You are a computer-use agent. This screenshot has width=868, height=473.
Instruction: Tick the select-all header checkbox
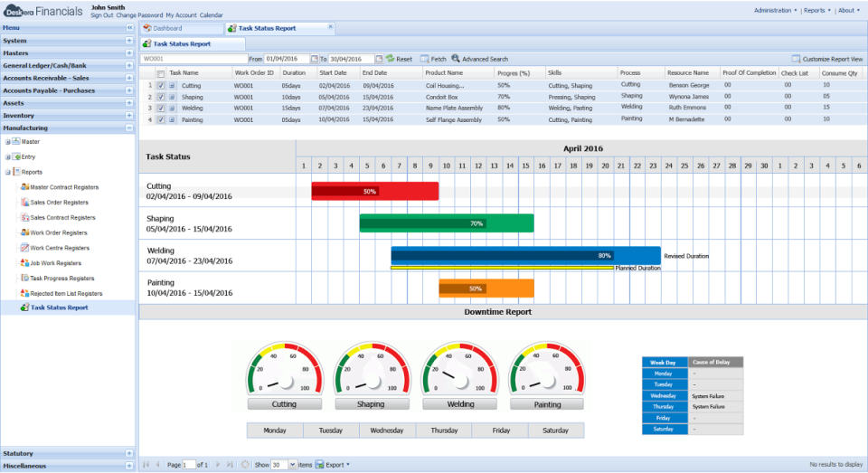161,73
